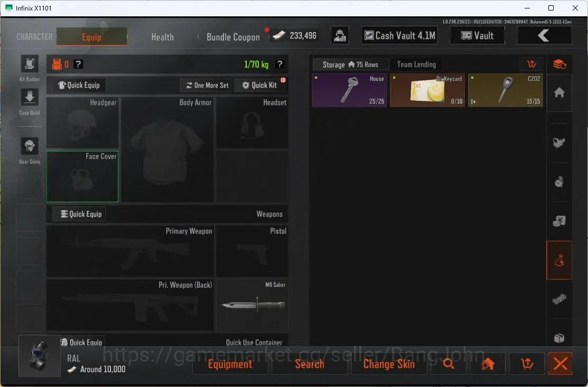Click the house search icon in bottom bar
The height and width of the screenshot is (387, 588).
click(x=488, y=364)
